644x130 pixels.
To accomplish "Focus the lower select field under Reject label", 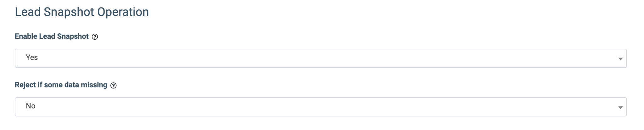I will coord(320,107).
